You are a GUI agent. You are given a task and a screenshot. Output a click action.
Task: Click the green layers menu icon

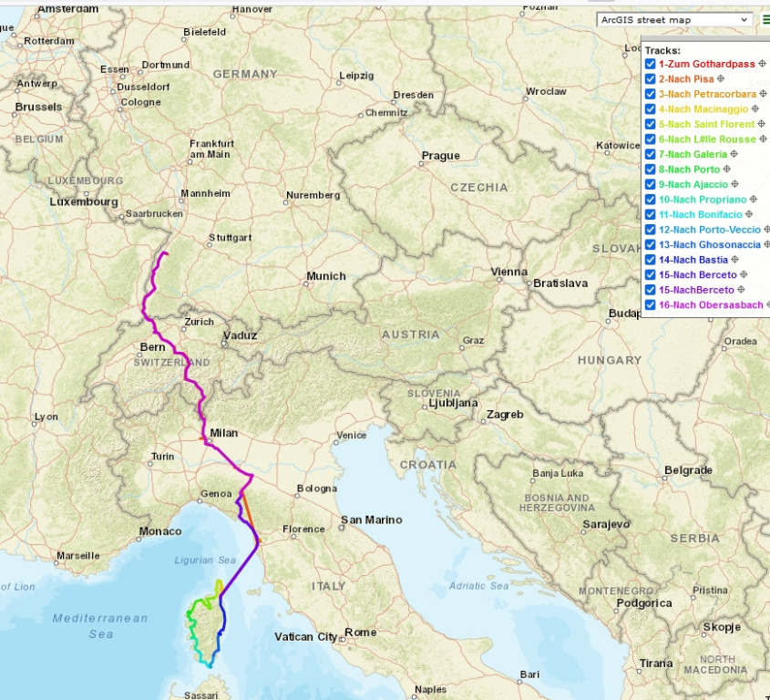766,19
